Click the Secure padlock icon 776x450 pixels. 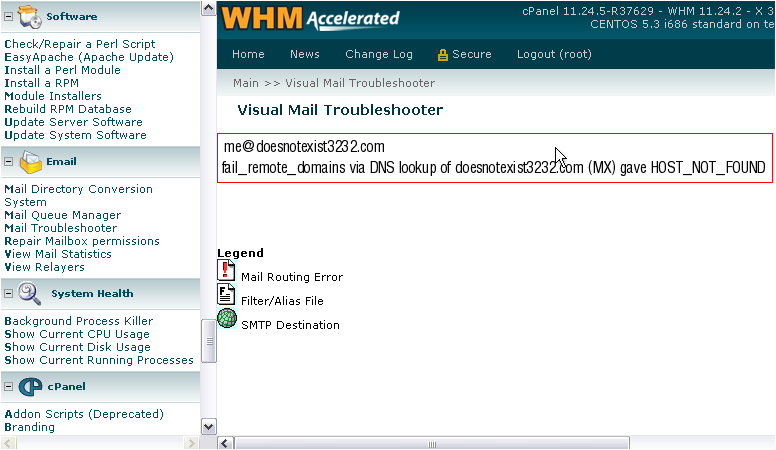(x=442, y=54)
